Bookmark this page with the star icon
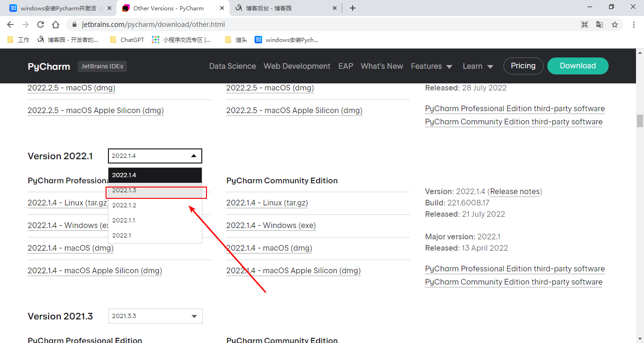Screen dimensions: 644x343 (615, 24)
